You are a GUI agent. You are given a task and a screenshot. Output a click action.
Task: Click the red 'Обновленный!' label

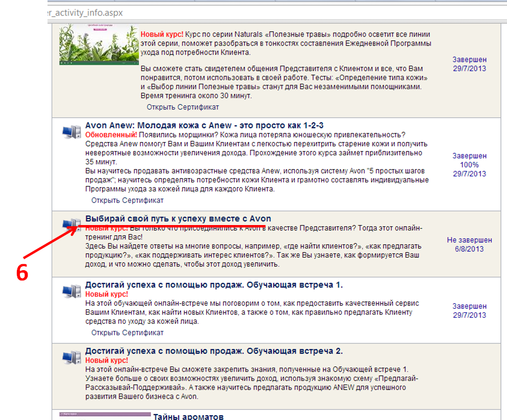tap(111, 135)
